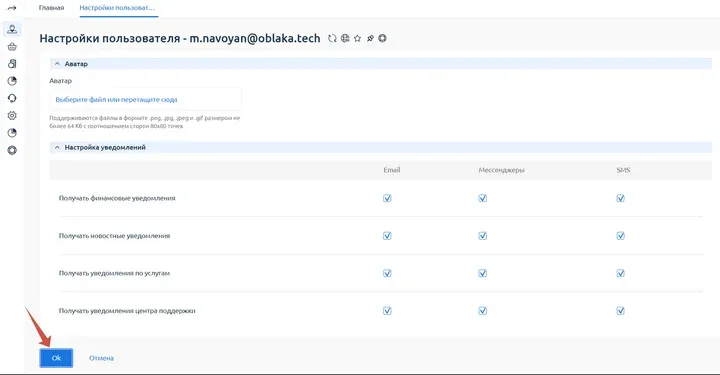Screen dimensions: 720x375
Task: Click the Получать новостные уведомления label
Action: click(114, 236)
